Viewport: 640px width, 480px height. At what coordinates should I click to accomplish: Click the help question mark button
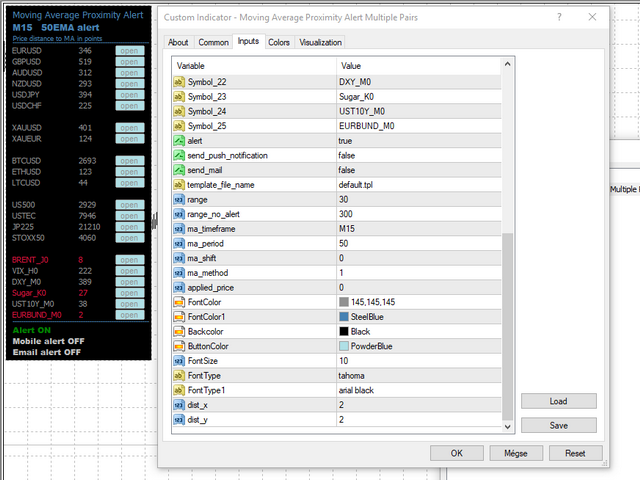pyautogui.click(x=559, y=17)
